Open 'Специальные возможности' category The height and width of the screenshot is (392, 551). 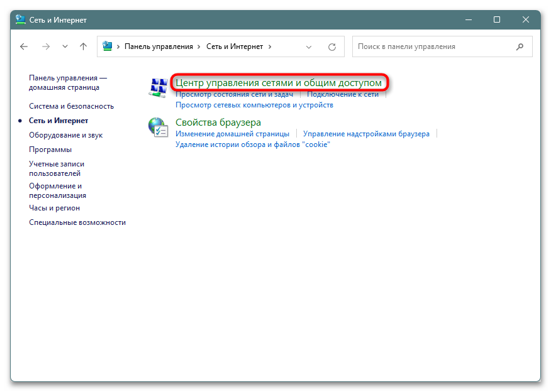coord(77,222)
